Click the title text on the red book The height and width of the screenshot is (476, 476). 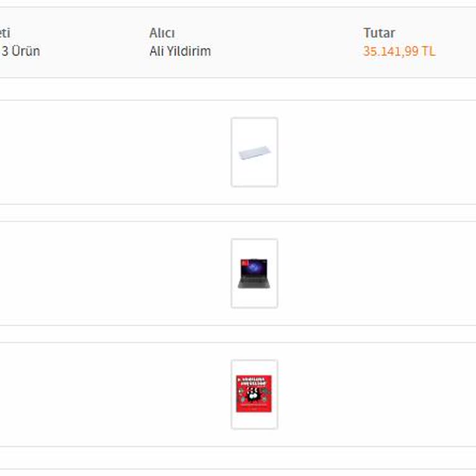(254, 379)
